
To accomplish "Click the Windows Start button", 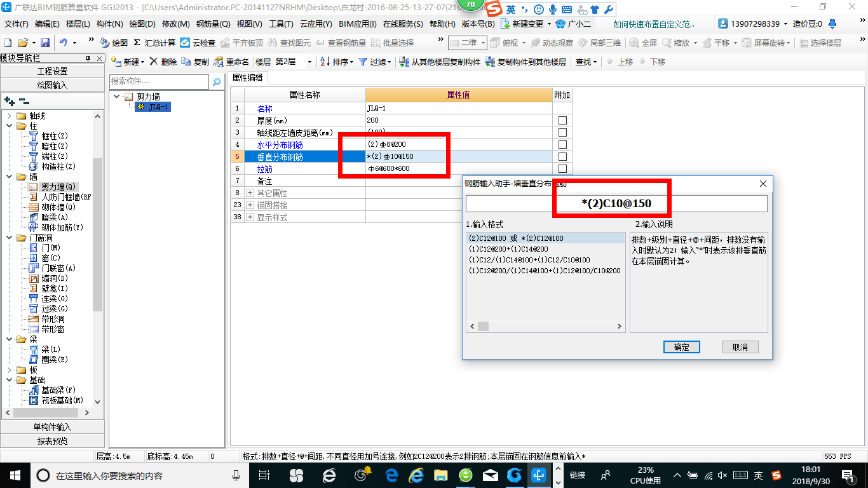I will 15,475.
